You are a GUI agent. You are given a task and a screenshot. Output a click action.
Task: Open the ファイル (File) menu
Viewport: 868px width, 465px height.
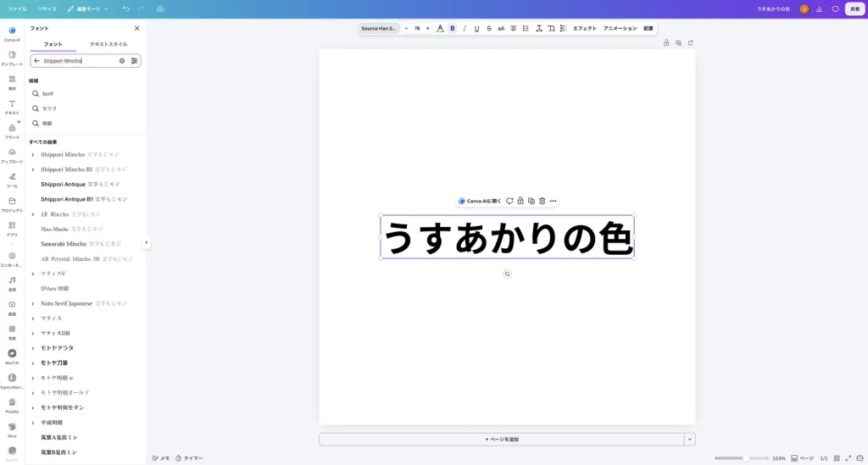click(x=17, y=8)
